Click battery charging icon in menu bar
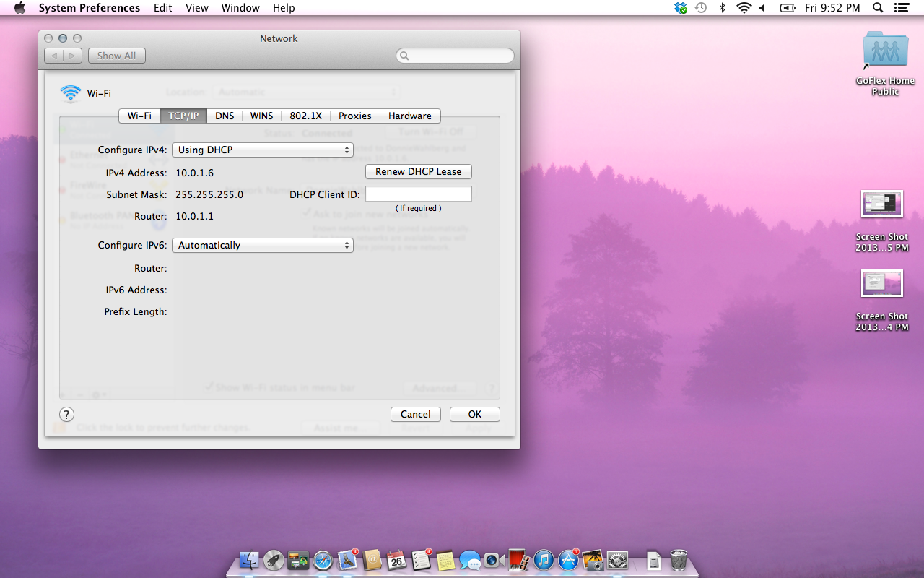Image resolution: width=924 pixels, height=578 pixels. point(788,8)
